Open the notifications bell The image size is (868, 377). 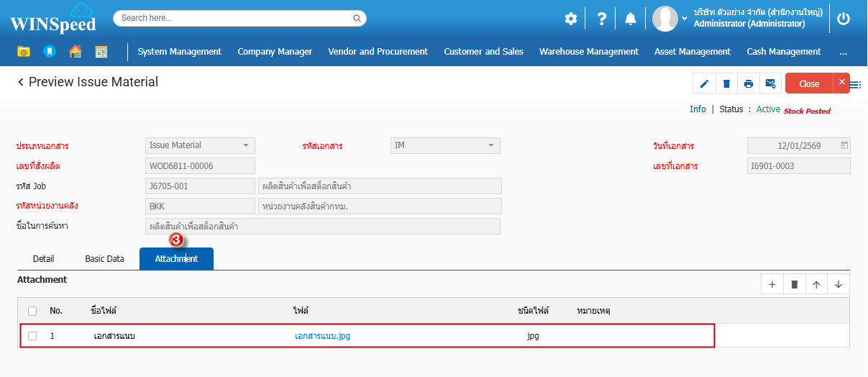pos(630,19)
